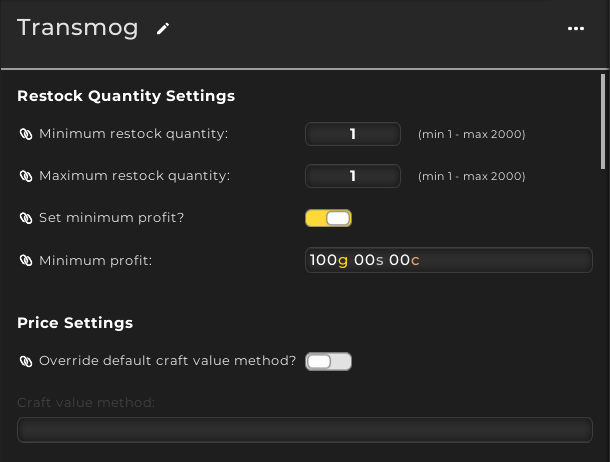Focus the Maximum restock quantity input box
Image resolution: width=610 pixels, height=462 pixels.
pos(352,176)
